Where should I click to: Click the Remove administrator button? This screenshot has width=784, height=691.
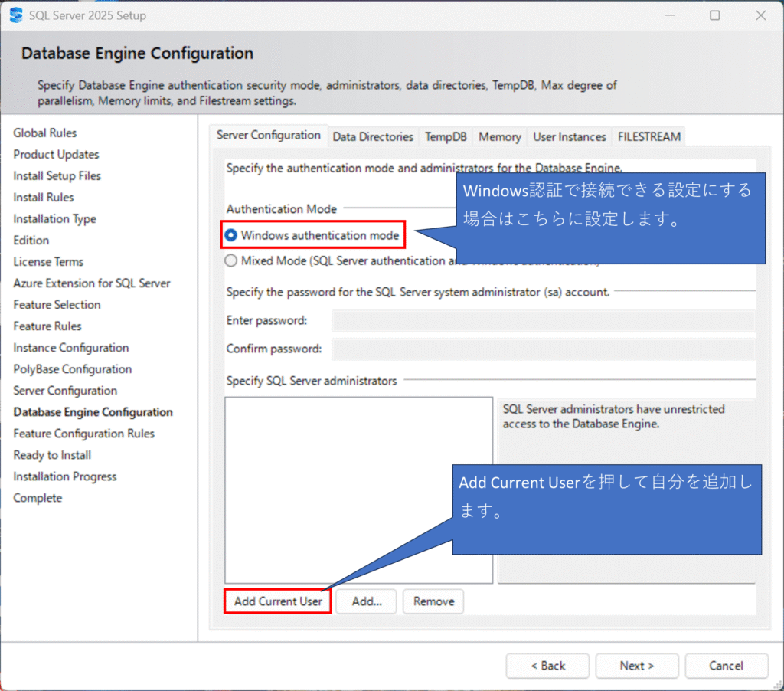[x=433, y=601]
